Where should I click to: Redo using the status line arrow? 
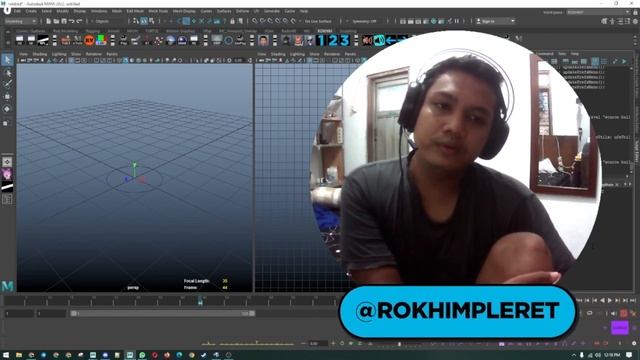[79, 21]
